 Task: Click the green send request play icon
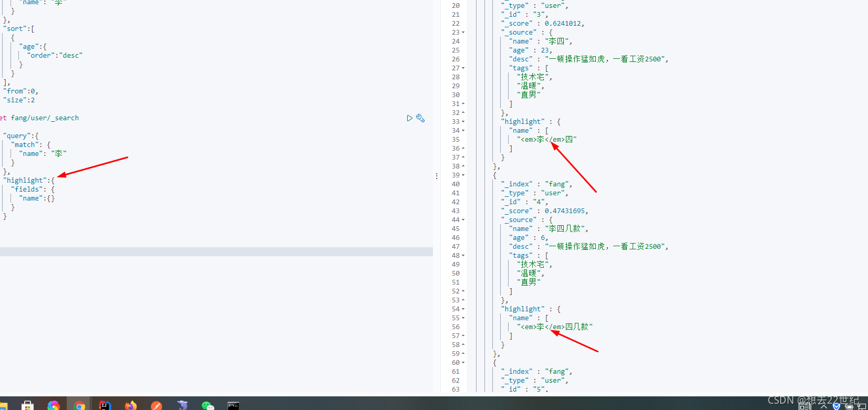pyautogui.click(x=409, y=118)
